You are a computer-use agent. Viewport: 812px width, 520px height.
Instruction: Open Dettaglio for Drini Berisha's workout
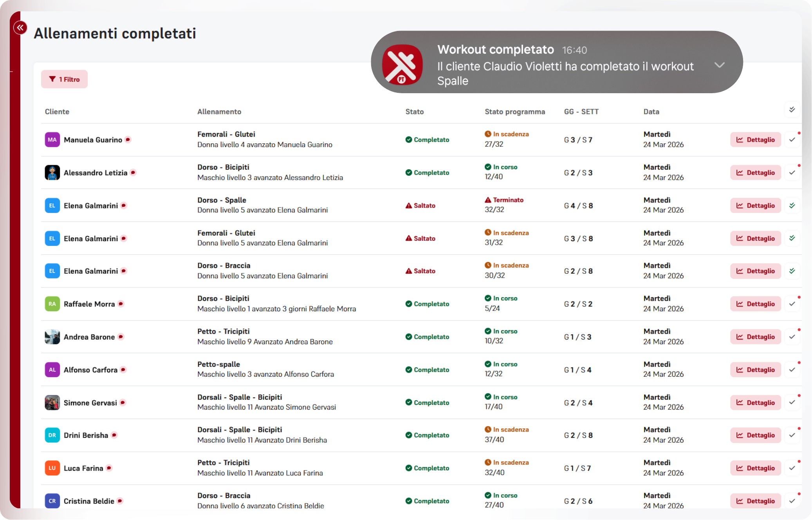pyautogui.click(x=755, y=435)
